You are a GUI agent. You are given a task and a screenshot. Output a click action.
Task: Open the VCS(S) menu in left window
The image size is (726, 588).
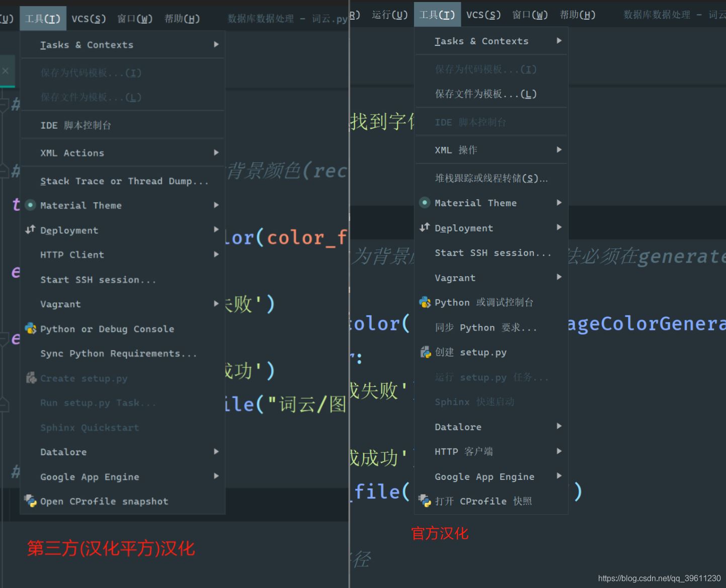point(89,19)
